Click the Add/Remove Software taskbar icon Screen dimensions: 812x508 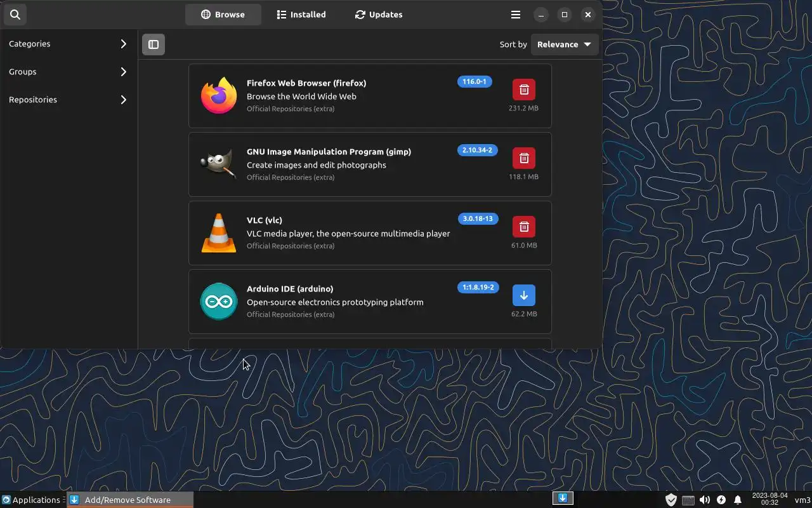point(74,500)
